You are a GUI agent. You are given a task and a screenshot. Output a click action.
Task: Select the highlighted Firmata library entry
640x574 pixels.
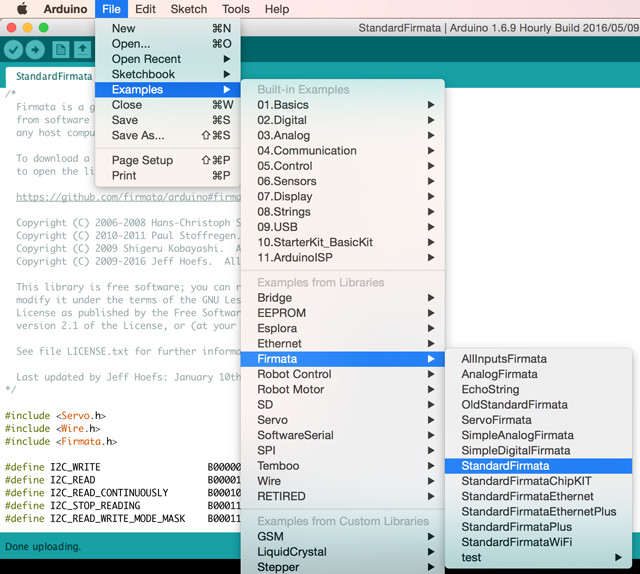click(x=343, y=359)
